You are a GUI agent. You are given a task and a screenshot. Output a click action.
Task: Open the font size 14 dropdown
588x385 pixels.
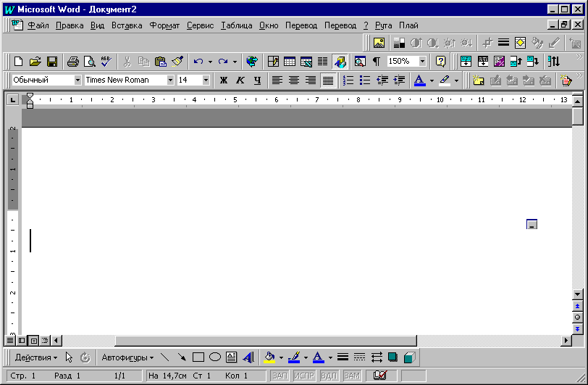[206, 80]
